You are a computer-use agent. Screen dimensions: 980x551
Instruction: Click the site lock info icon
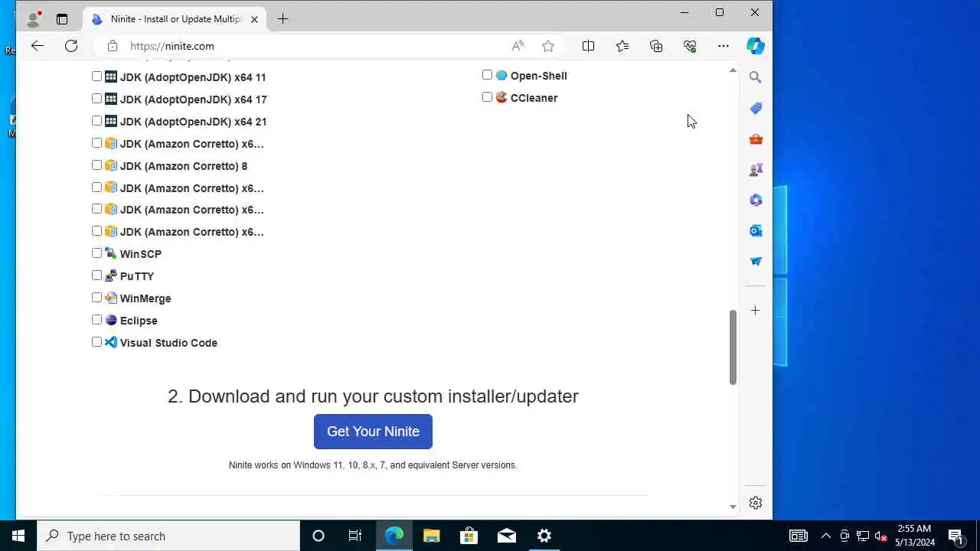(113, 46)
